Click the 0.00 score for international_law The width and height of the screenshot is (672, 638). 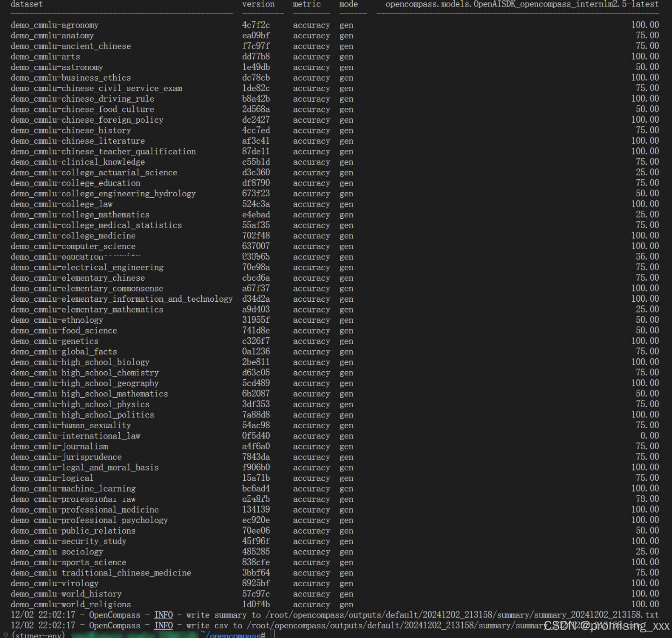point(650,436)
